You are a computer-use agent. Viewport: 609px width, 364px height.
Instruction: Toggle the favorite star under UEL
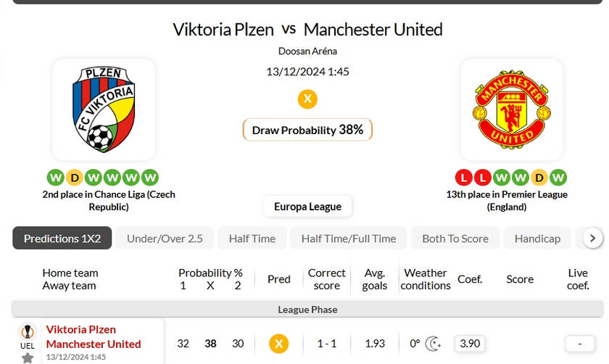point(28,358)
